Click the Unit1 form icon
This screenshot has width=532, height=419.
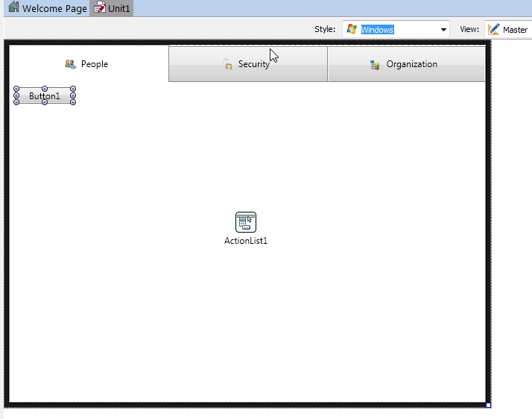(99, 8)
